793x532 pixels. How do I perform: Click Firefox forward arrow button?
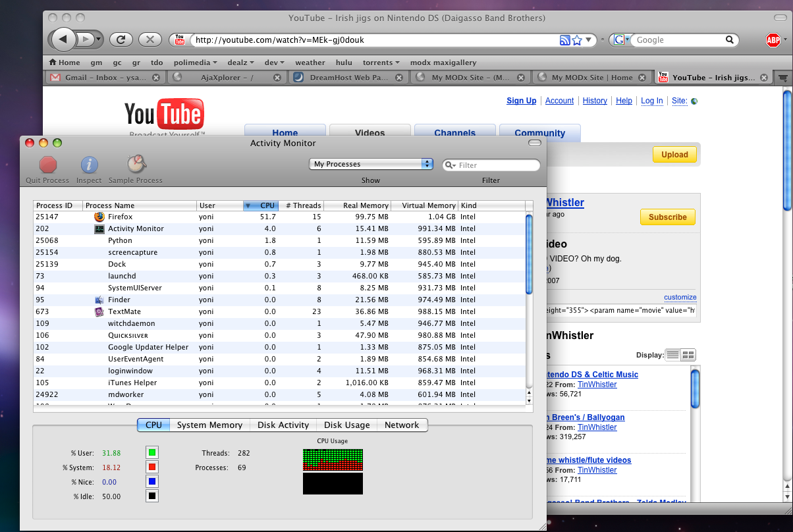coord(86,40)
